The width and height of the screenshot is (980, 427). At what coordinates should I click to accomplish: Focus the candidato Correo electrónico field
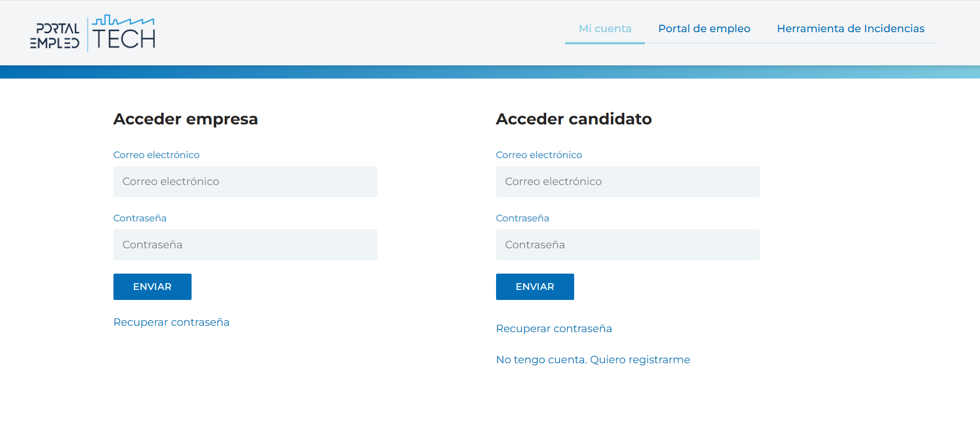point(628,182)
